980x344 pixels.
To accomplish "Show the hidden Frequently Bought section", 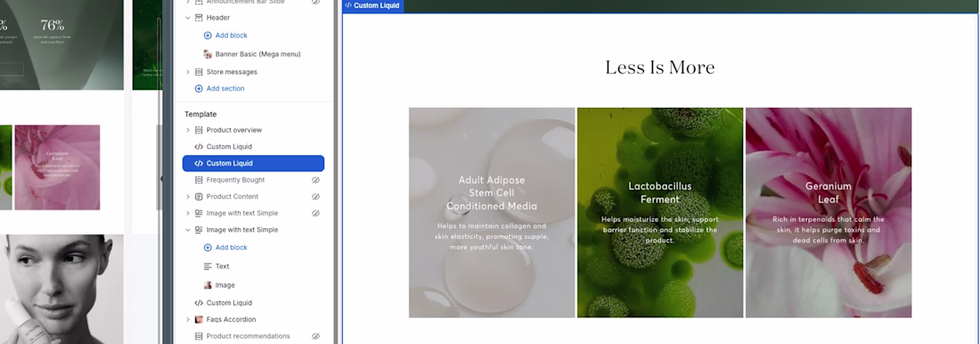I will 315,180.
